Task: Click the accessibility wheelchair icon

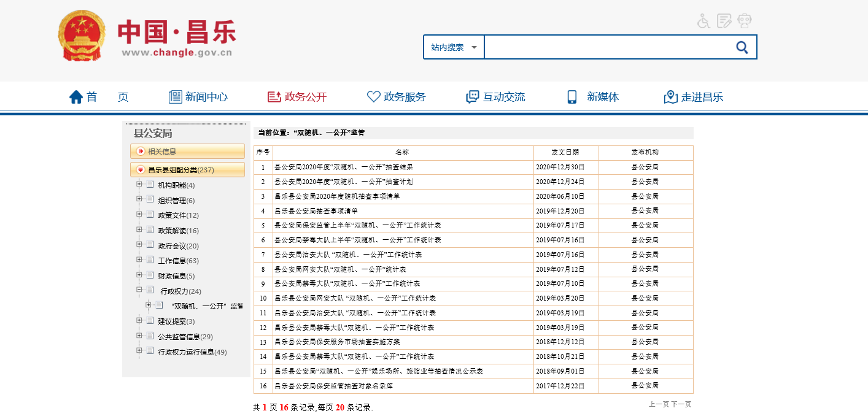Action: coord(703,21)
